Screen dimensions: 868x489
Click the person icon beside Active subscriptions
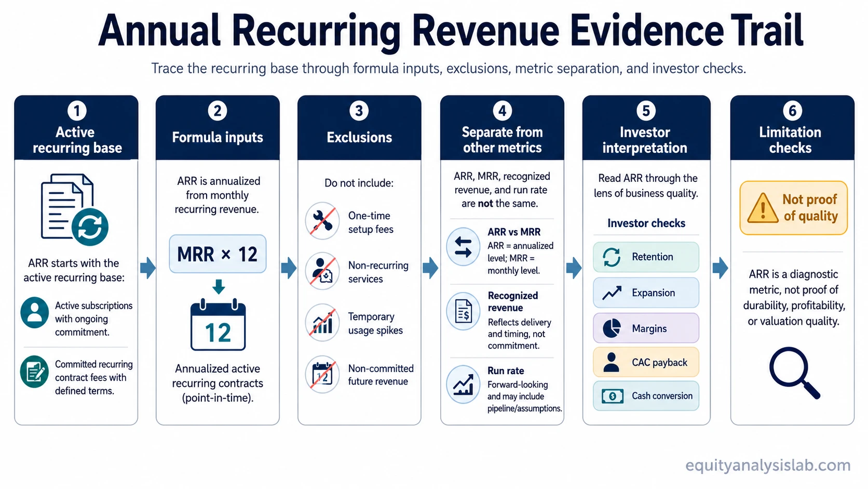[35, 312]
